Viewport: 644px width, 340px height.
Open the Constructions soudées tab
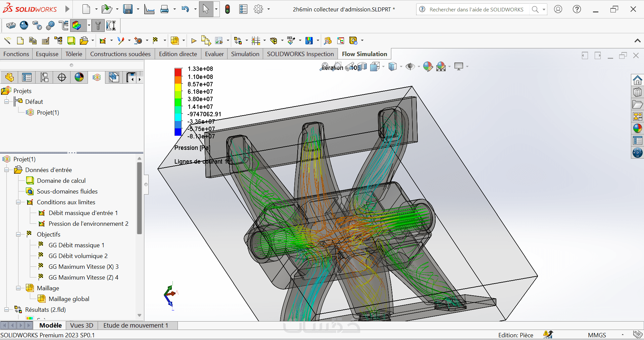(x=120, y=54)
